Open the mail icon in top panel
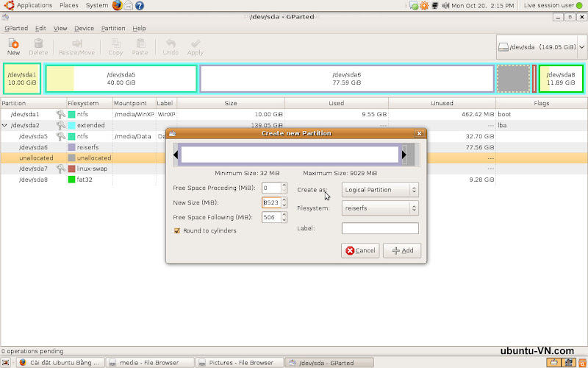 coord(128,5)
